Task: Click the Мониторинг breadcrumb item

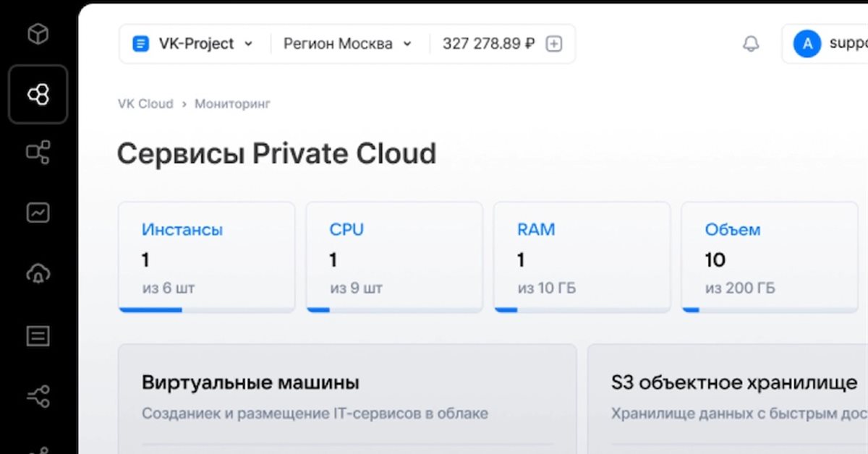Action: [x=231, y=103]
